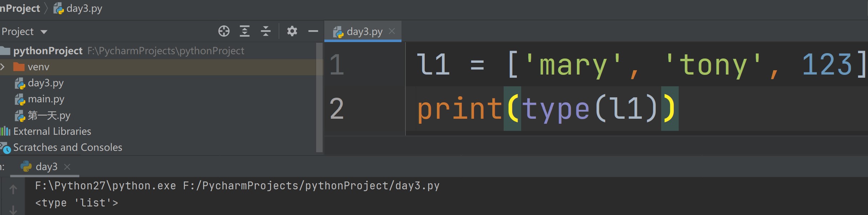Expand the venv folder

[3, 67]
